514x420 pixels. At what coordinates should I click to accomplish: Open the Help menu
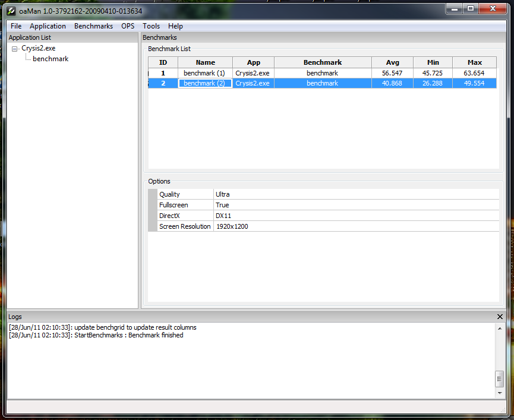tap(175, 26)
